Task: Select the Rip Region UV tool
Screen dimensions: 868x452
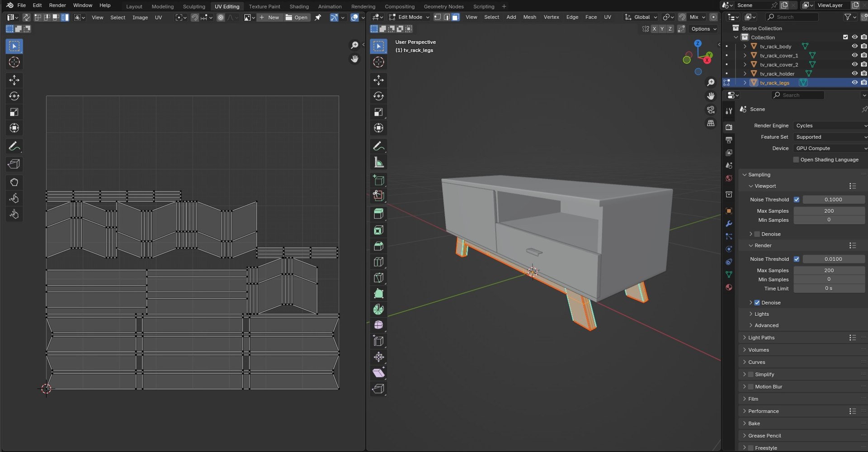Action: coord(14,164)
